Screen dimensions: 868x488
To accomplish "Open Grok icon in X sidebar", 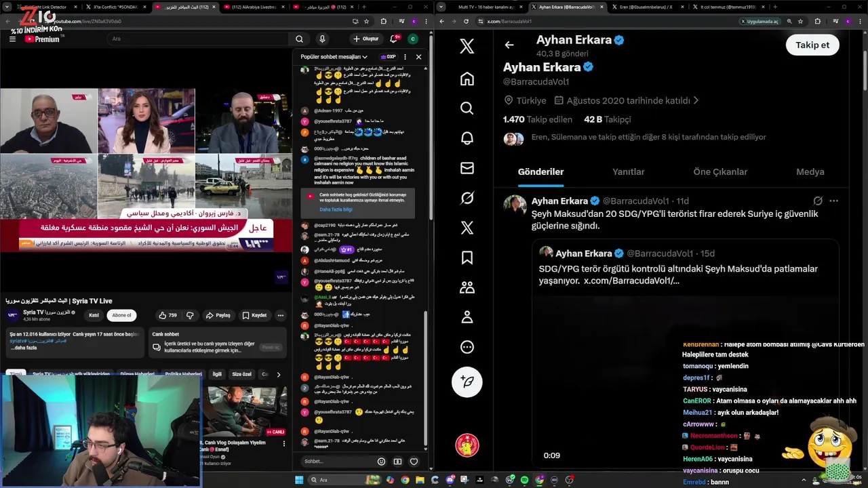I will (467, 198).
